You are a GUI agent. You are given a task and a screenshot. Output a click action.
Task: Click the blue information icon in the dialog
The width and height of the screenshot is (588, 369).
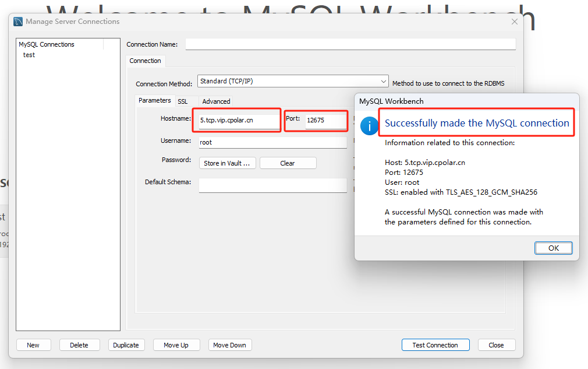point(369,126)
